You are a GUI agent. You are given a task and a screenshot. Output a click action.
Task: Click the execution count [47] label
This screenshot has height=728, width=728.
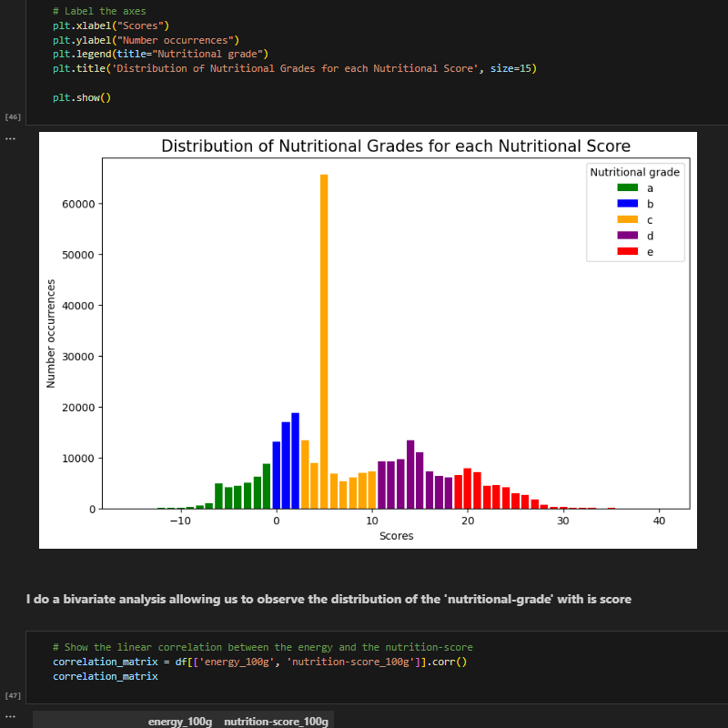[13, 695]
